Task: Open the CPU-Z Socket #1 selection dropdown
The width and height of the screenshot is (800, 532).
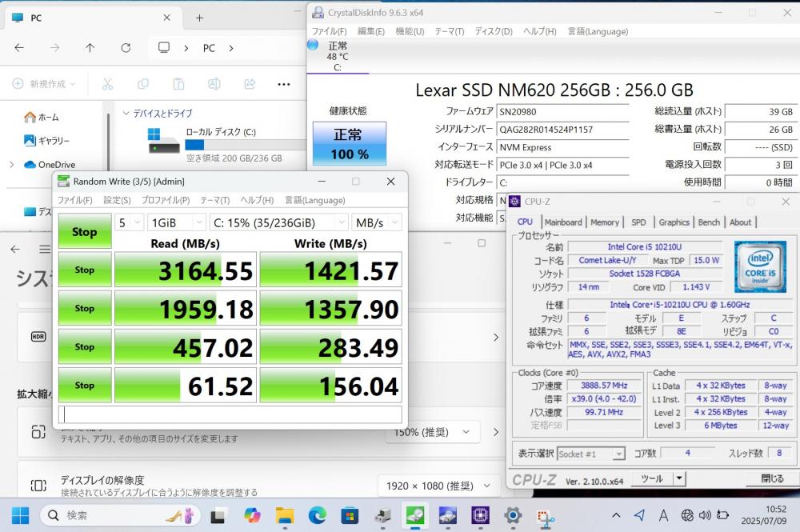Action: [x=591, y=454]
